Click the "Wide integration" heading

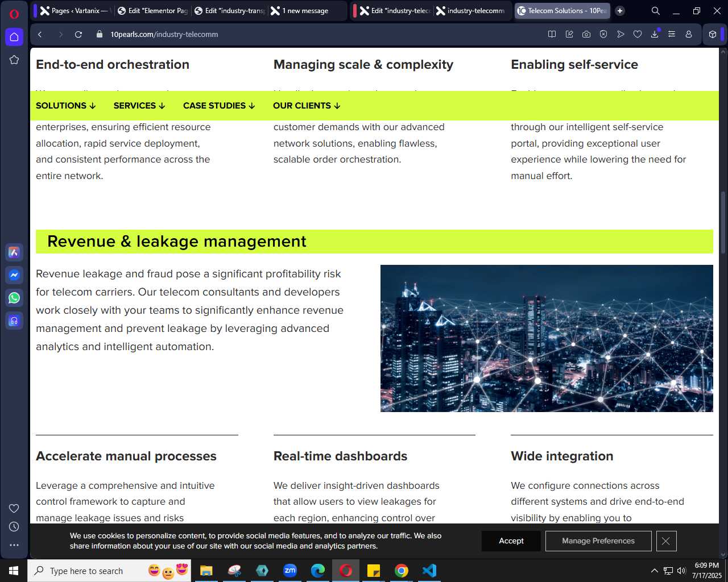(x=562, y=456)
